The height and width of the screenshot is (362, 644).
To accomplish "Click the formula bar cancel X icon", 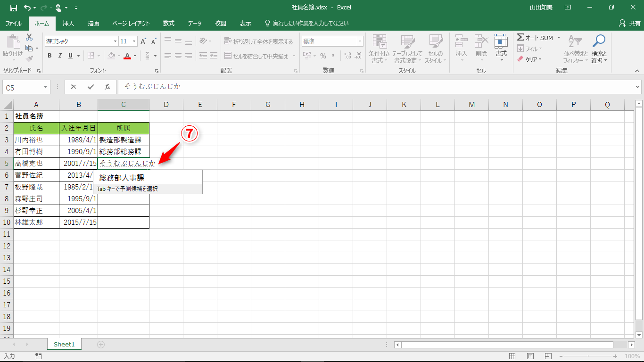I will [x=74, y=87].
